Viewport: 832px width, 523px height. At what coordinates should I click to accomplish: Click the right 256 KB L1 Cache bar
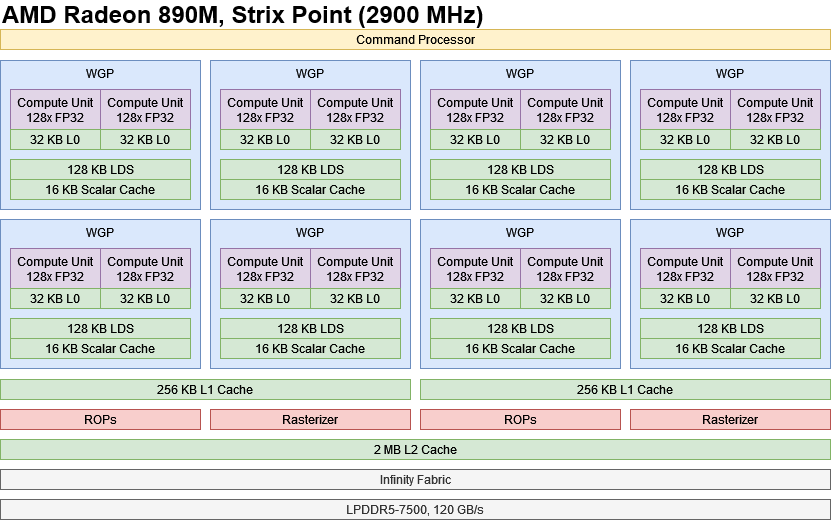(625, 390)
